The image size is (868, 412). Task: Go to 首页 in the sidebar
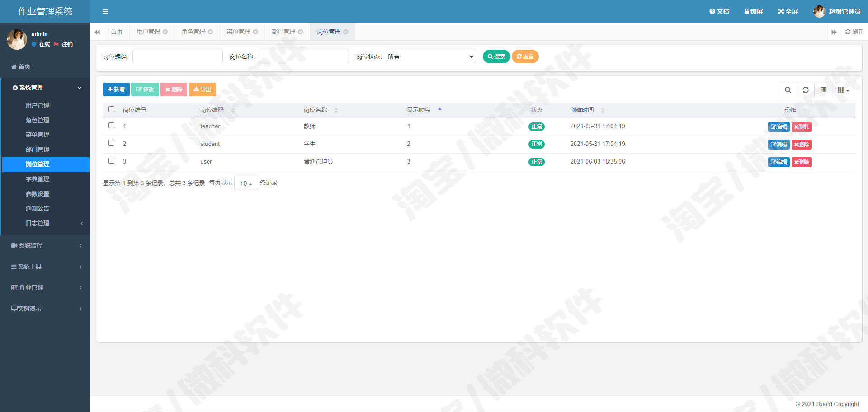point(21,66)
